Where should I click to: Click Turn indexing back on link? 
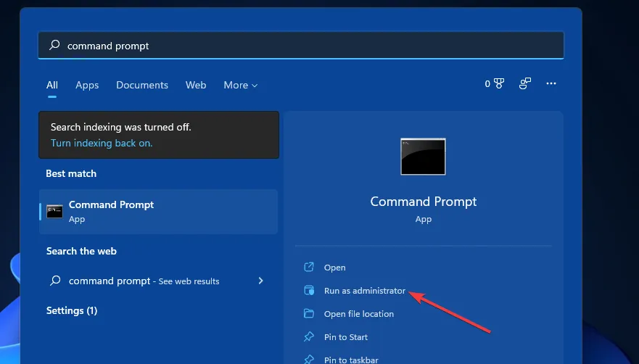point(102,144)
